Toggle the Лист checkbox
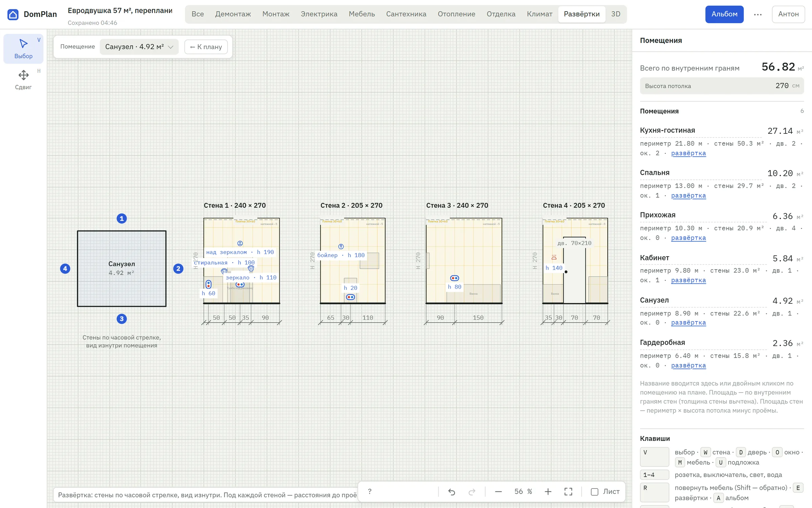This screenshot has height=508, width=812. (594, 492)
